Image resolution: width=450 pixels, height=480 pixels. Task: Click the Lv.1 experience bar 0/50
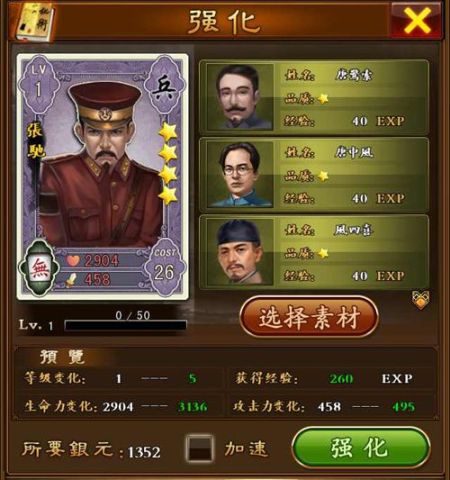click(x=125, y=325)
